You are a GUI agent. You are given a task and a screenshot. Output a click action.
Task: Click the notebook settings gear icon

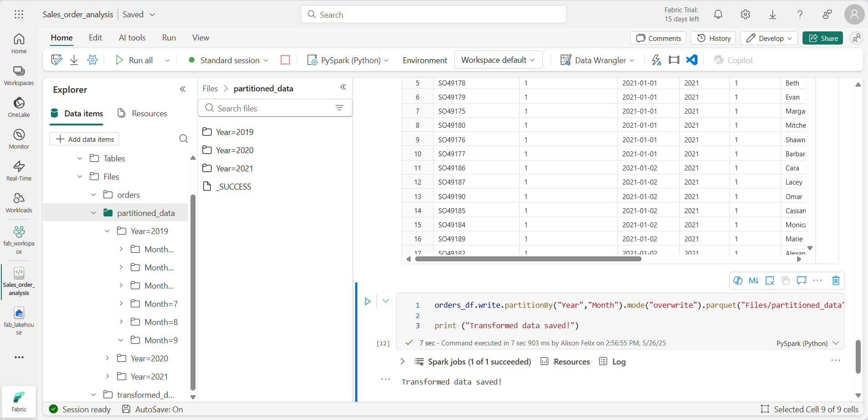(92, 60)
